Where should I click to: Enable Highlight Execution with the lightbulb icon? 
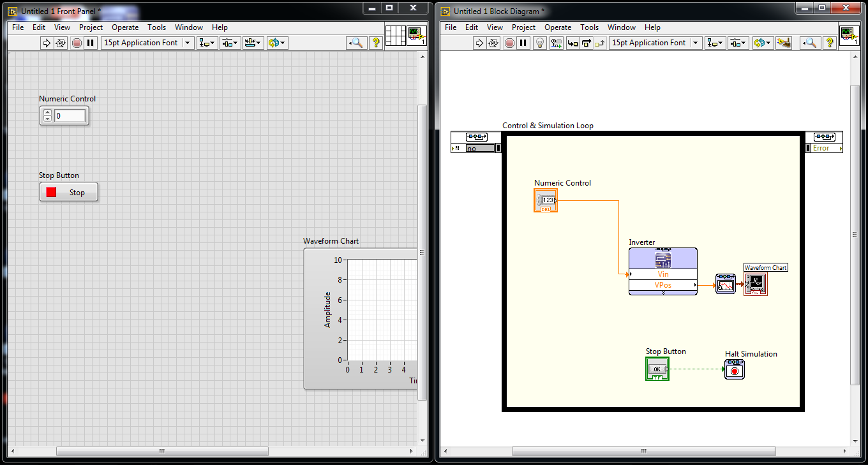(540, 43)
